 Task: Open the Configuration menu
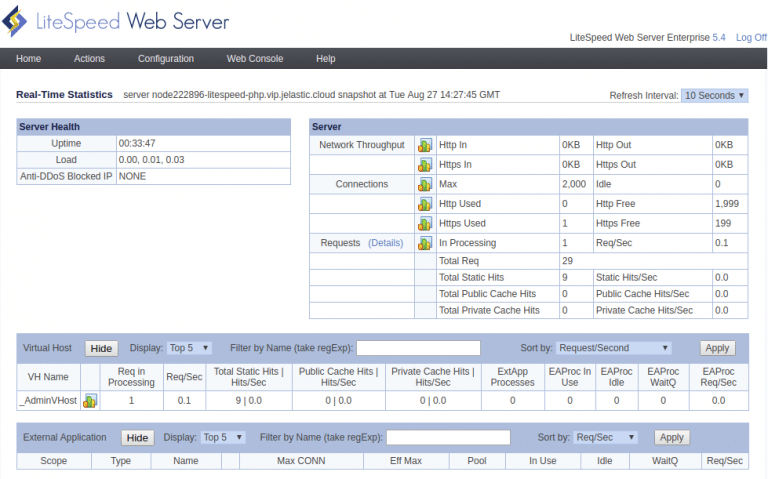click(166, 59)
